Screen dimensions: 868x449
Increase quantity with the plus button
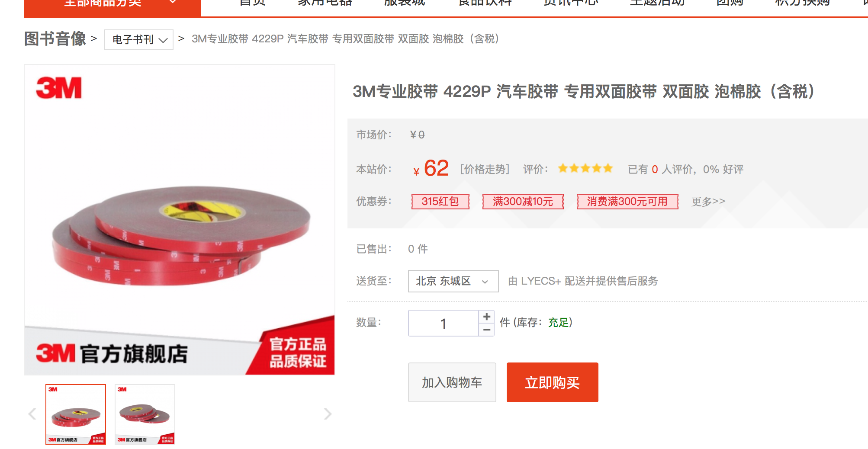[486, 317]
